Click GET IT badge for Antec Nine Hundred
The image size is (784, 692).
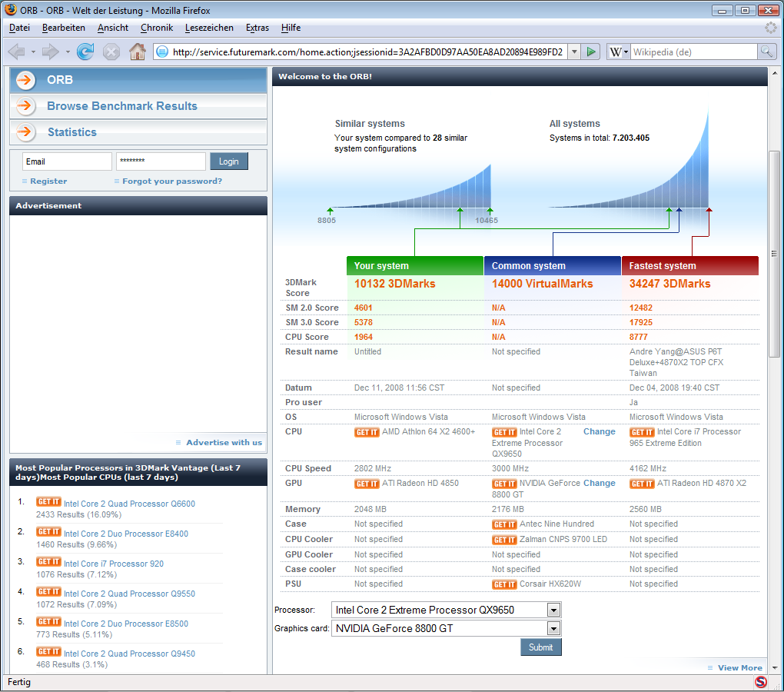pyautogui.click(x=504, y=524)
